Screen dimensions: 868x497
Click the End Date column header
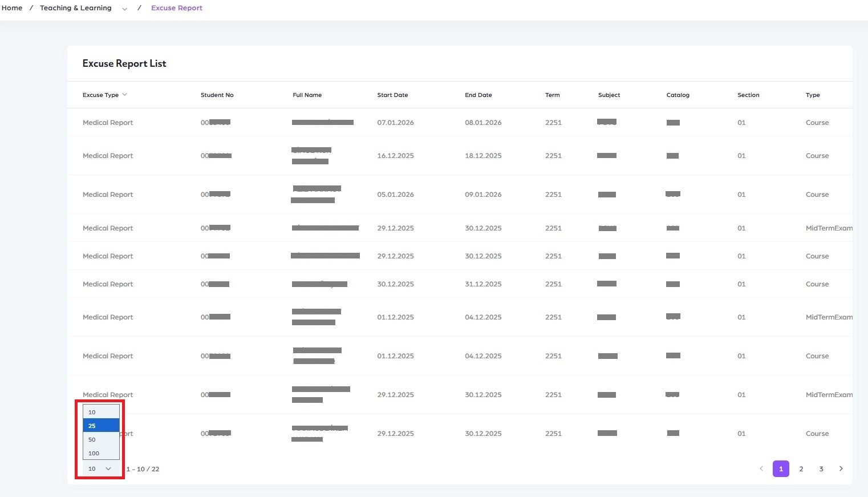[478, 95]
